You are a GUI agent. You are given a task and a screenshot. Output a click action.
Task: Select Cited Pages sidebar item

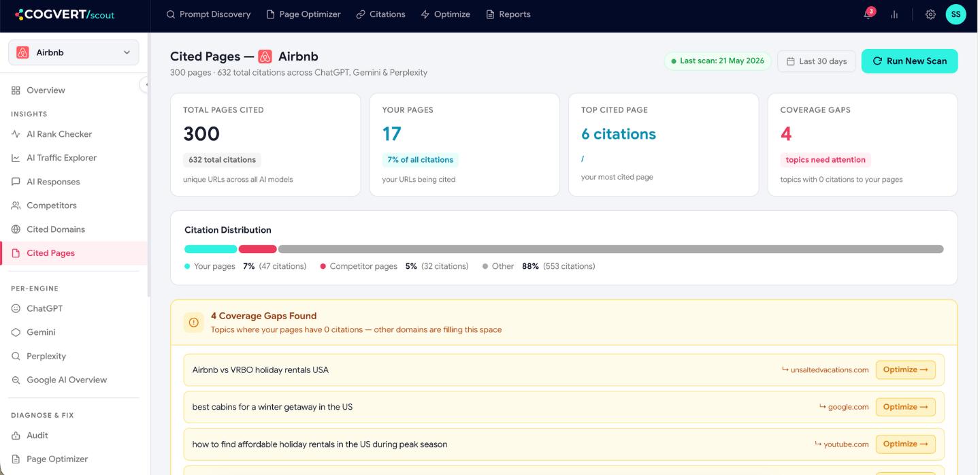(73, 253)
